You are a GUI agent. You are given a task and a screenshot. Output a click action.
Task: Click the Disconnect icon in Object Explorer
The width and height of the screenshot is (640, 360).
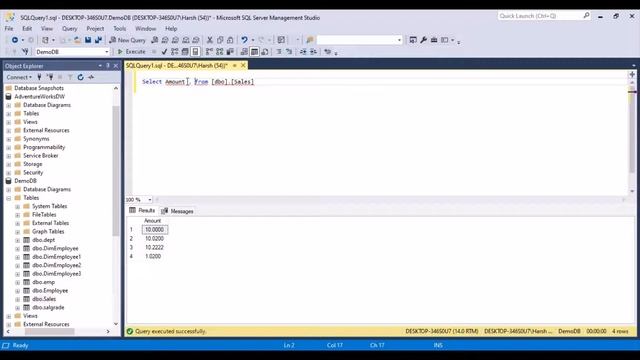50,77
